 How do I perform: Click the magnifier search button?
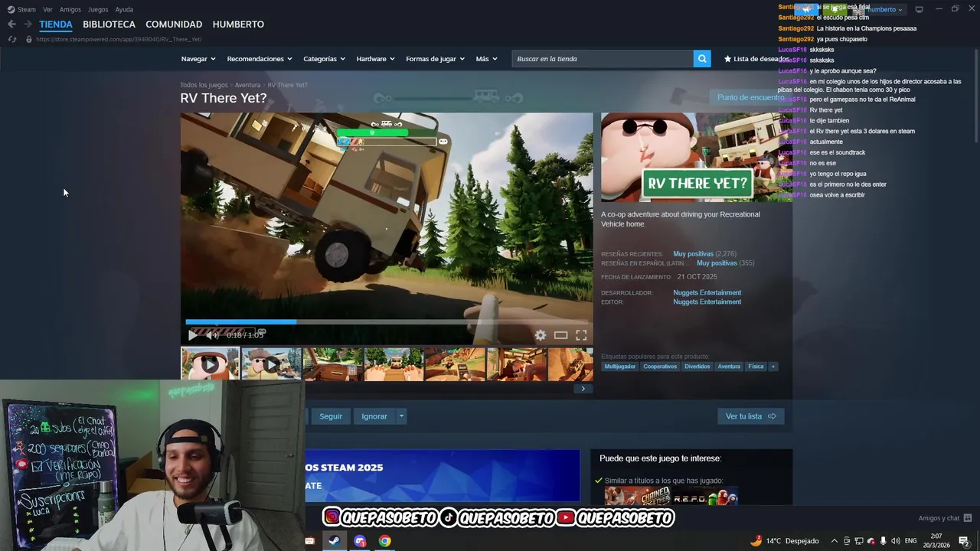[x=702, y=59]
